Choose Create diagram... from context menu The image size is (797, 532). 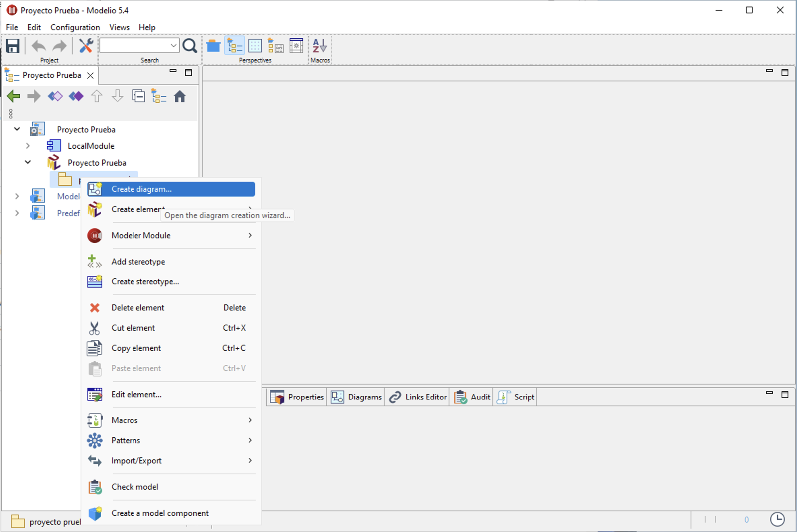coord(171,189)
